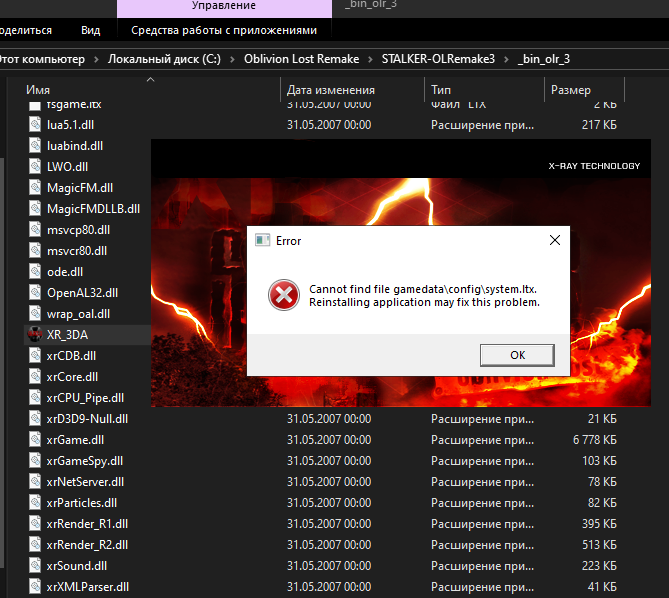Select the xrD3D9-Null.dll file icon
This screenshot has width=669, height=598.
[35, 419]
